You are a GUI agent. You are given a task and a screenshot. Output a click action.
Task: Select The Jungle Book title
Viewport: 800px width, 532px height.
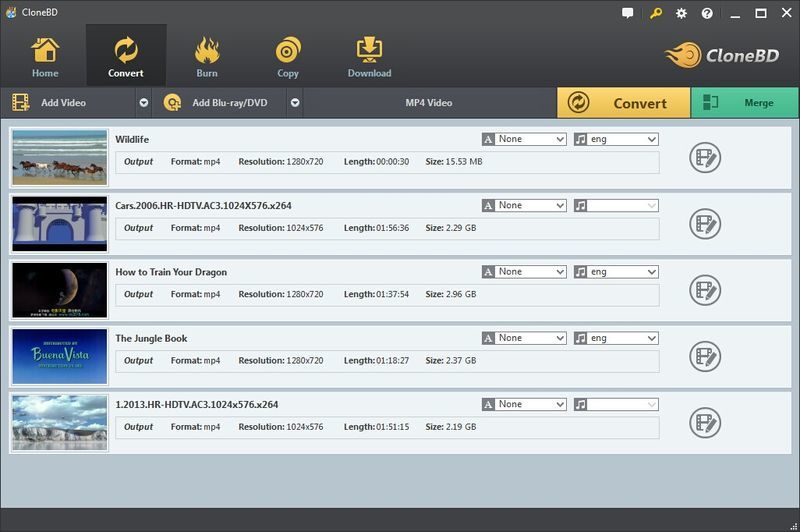coord(151,338)
